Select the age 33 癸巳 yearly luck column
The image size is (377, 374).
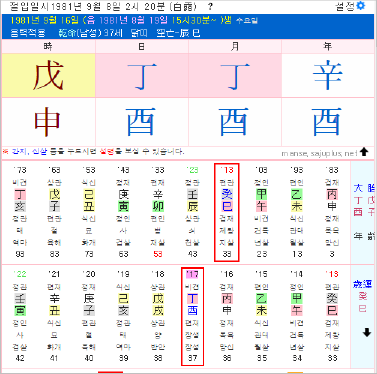[x=332, y=316]
